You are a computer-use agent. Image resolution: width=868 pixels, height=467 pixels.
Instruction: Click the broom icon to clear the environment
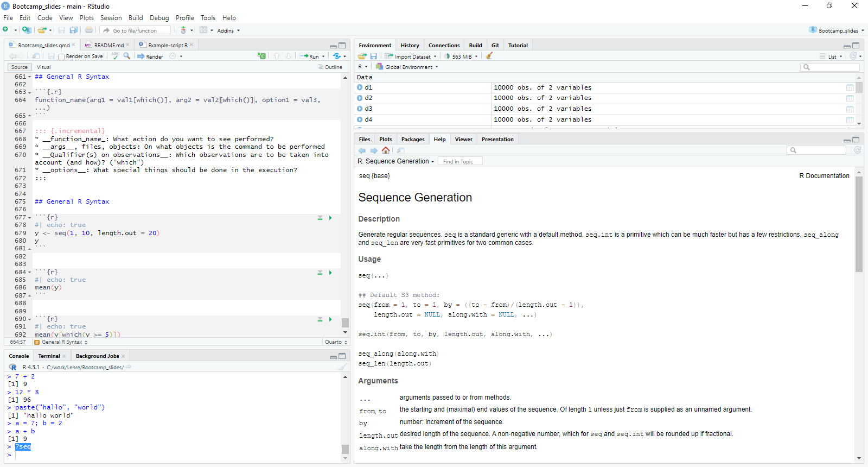(x=489, y=56)
